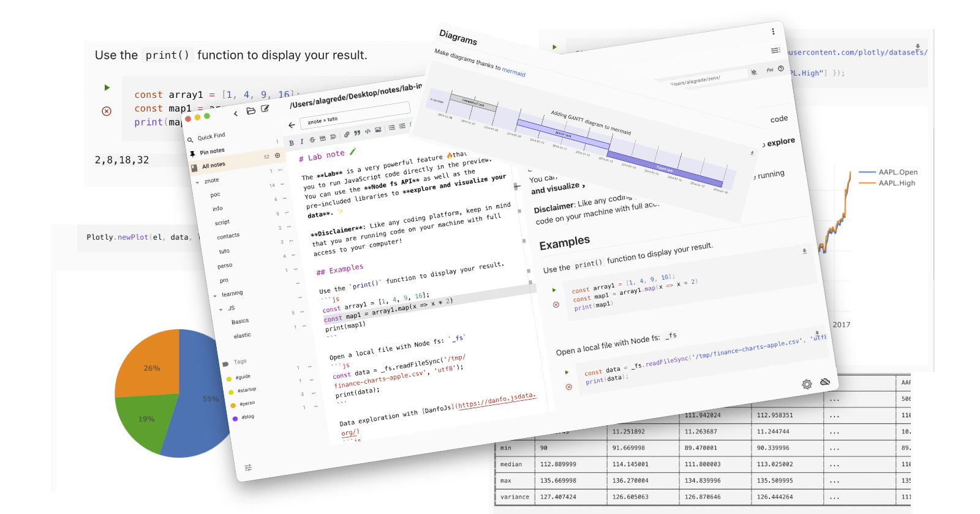Insert numbered list from editor toolbar
The height and width of the screenshot is (514, 980).
click(402, 126)
